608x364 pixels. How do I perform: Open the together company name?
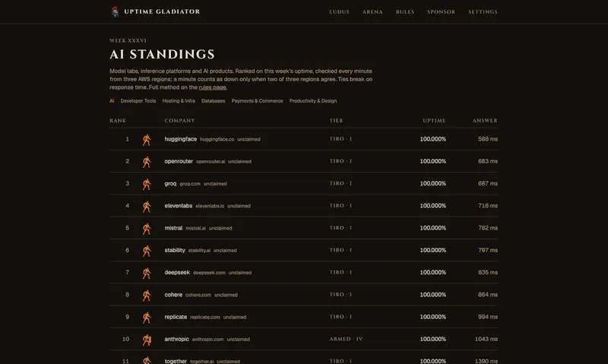click(x=176, y=361)
